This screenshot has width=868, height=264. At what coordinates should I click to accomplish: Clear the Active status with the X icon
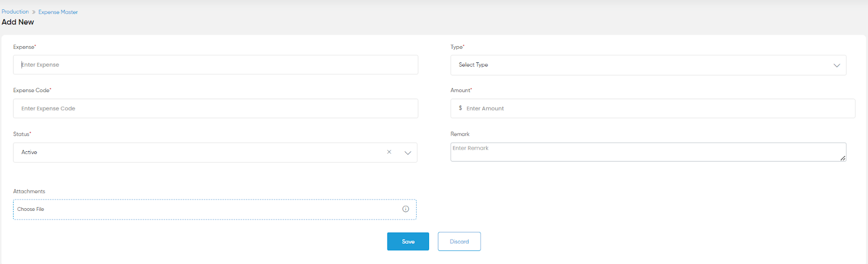(x=389, y=152)
